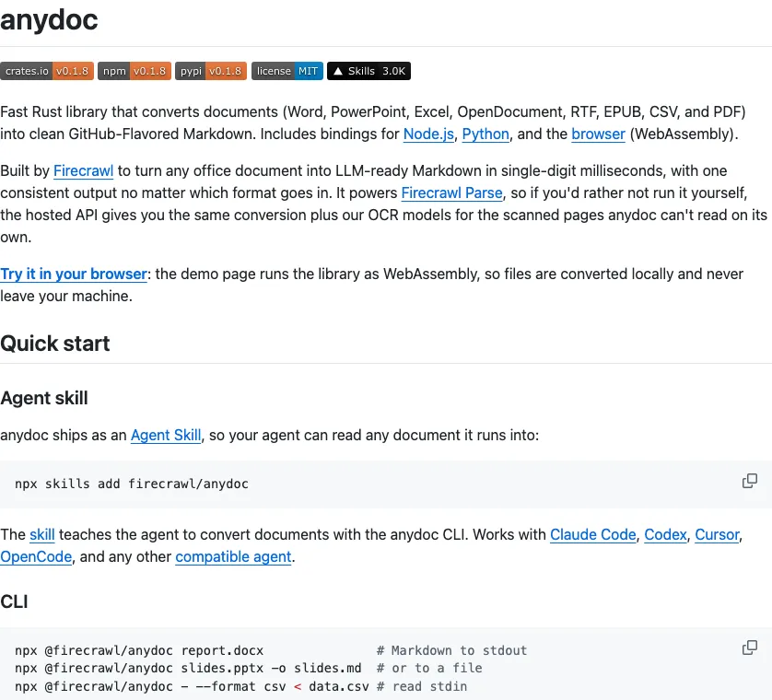The image size is (772, 700).
Task: Click the 'npx @firecrawl/anydoc report.docx' line
Action: point(139,651)
